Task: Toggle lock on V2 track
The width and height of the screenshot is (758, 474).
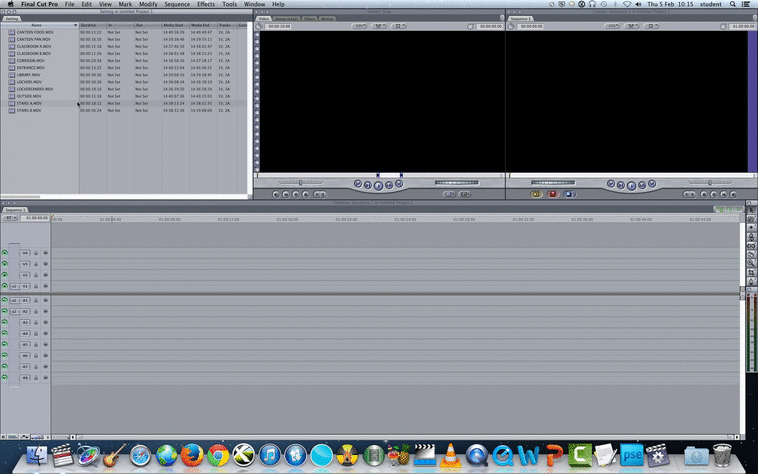Action: click(36, 275)
